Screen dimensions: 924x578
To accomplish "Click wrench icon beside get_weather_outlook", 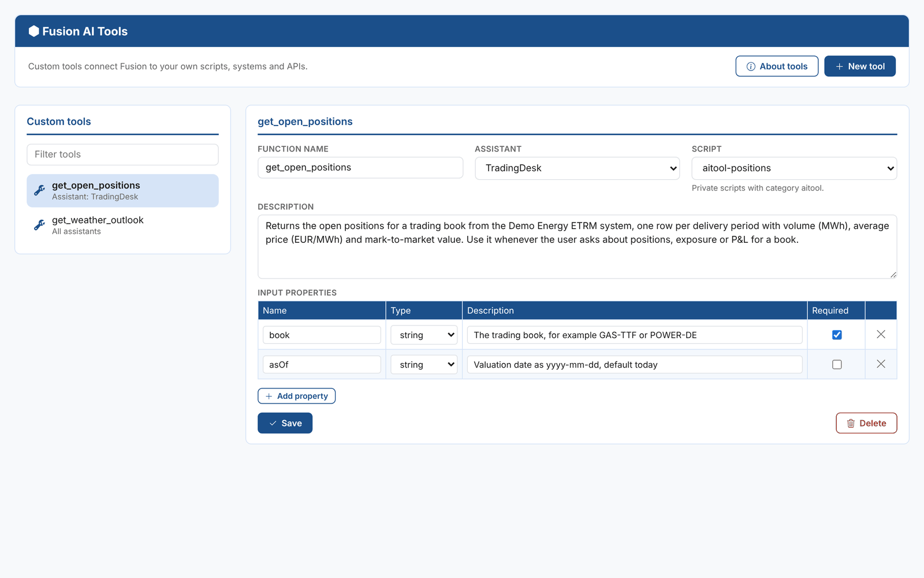I will [x=39, y=225].
